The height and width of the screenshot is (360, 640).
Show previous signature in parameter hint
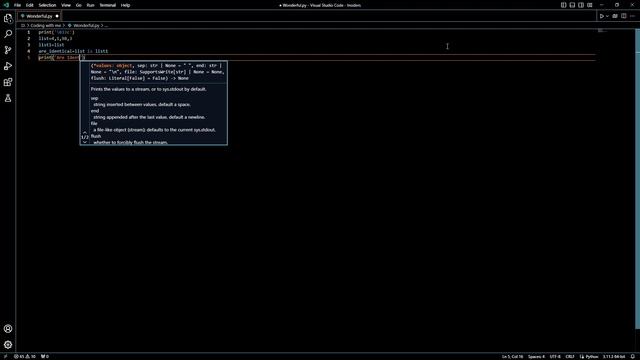pos(84,132)
